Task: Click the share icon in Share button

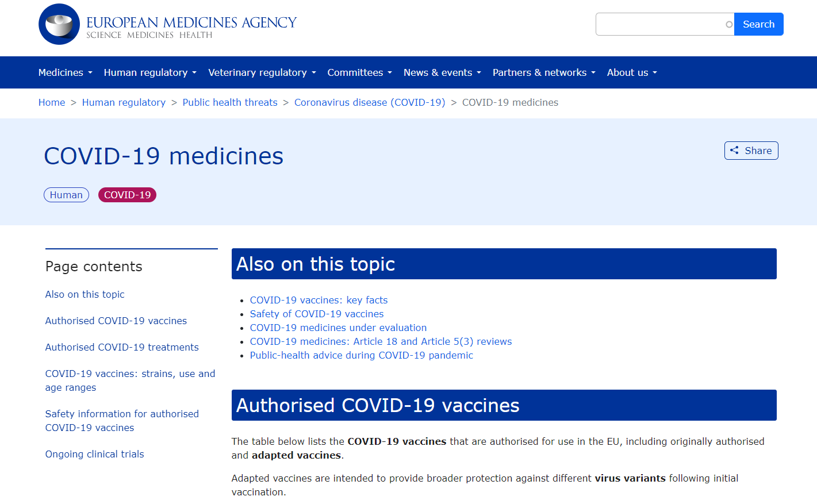Action: (x=734, y=151)
